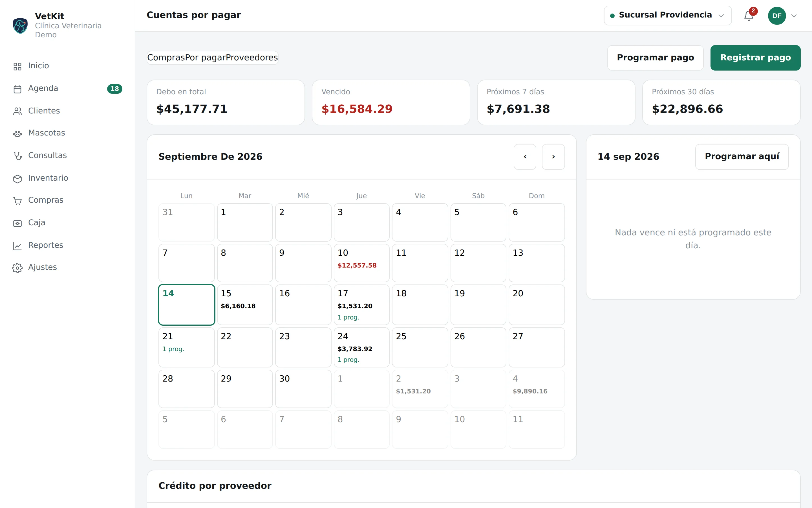Open the Mascotas paw icon

point(17,133)
